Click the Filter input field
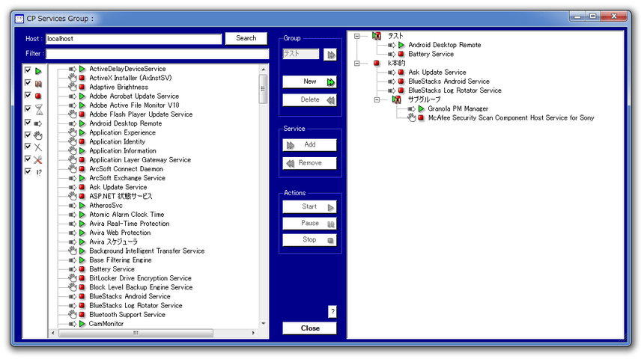This screenshot has height=359, width=644. (157, 54)
